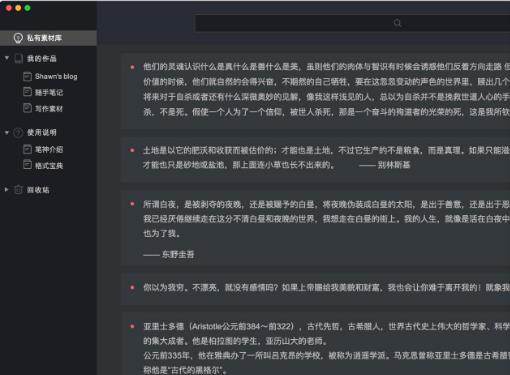Click the red bullet of the 他们的灵魂 note
The image size is (510, 375).
132,67
